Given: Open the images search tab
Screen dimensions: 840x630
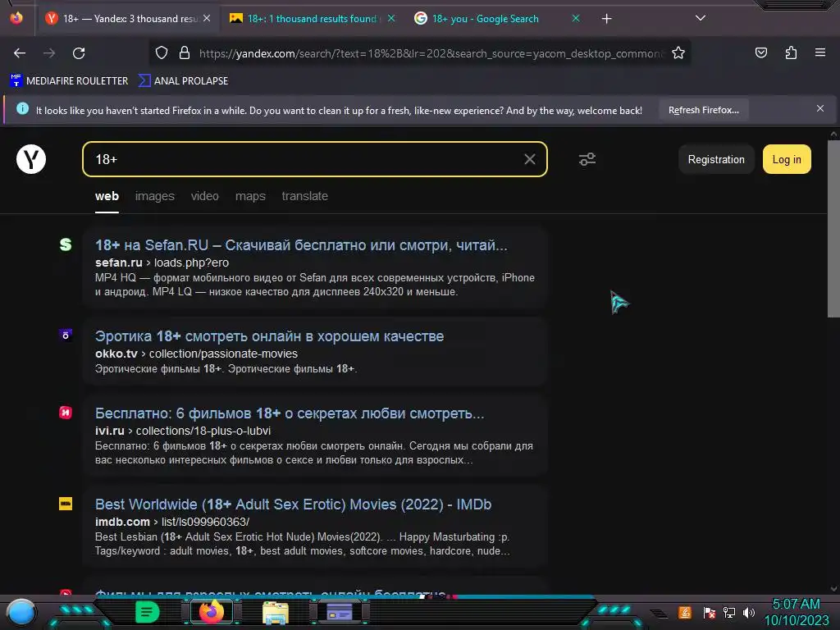Looking at the screenshot, I should pyautogui.click(x=155, y=196).
